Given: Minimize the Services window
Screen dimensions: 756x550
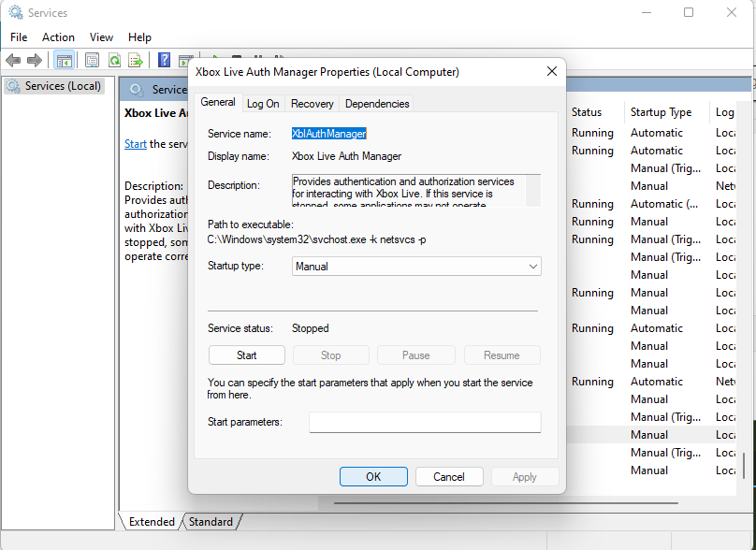Looking at the screenshot, I should click(x=647, y=12).
